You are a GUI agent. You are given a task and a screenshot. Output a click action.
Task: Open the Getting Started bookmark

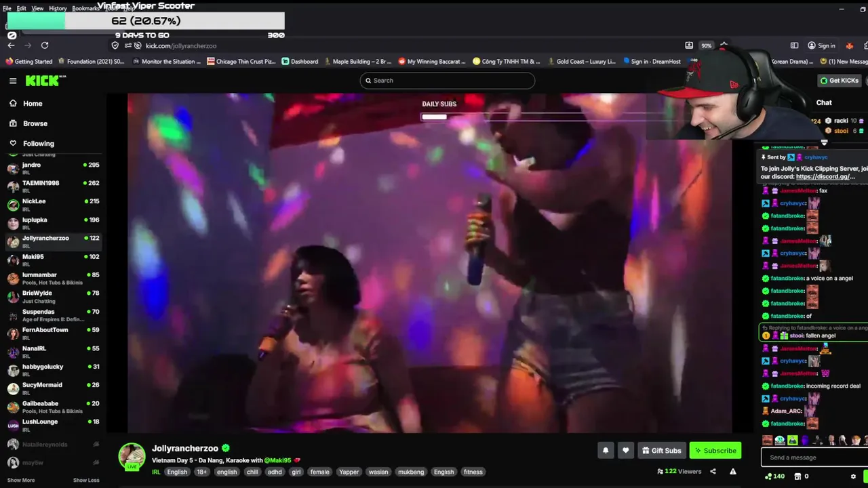[29, 61]
